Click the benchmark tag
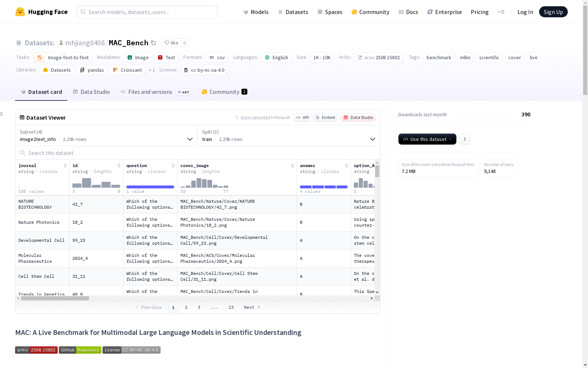 tap(439, 57)
